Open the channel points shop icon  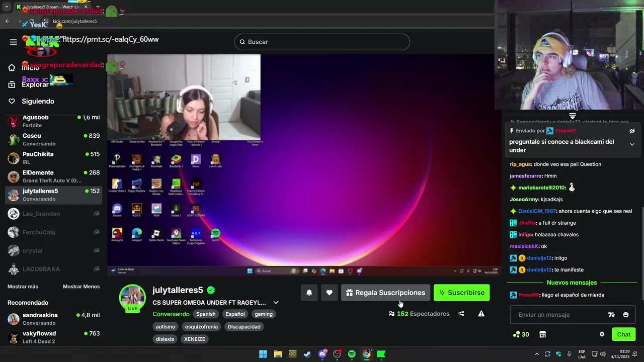[x=542, y=334]
